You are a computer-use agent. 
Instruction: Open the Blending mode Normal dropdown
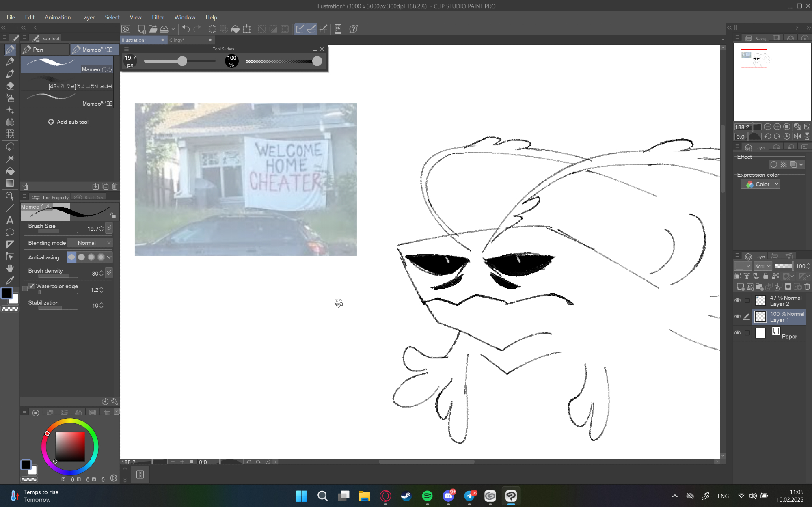pyautogui.click(x=90, y=243)
